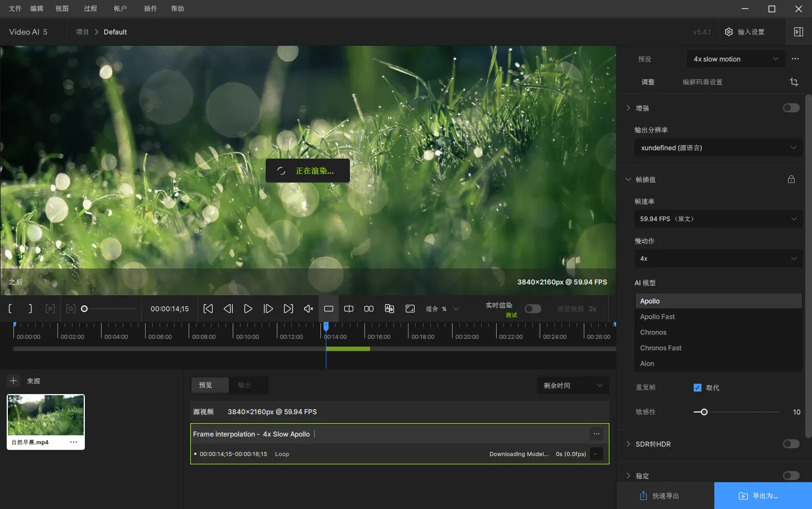The image size is (812, 509).
Task: Turn on the SDR转HDR toggle
Action: [791, 444]
